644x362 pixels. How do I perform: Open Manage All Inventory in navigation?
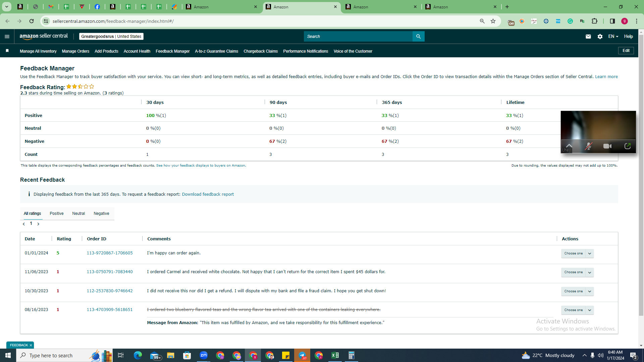pyautogui.click(x=38, y=51)
